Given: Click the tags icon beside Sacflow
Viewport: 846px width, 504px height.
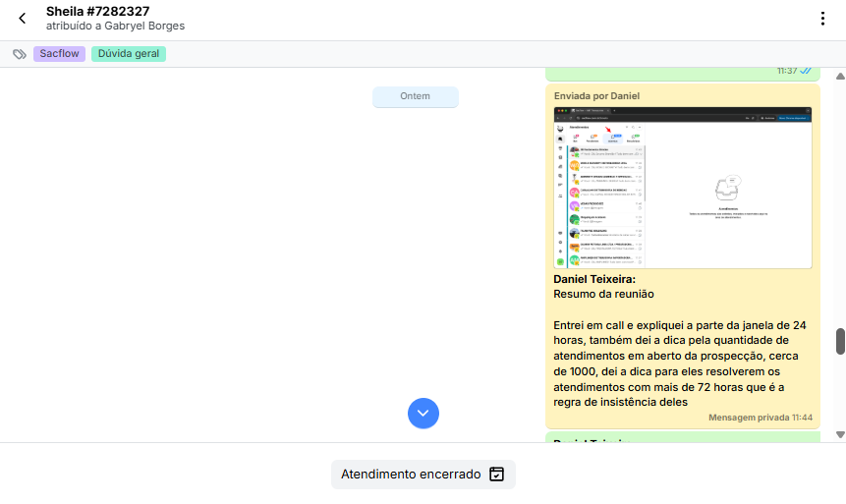Looking at the screenshot, I should click(20, 54).
